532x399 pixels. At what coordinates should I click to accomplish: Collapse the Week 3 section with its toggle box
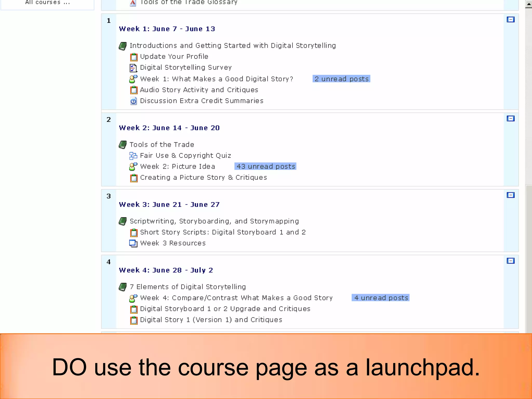pos(511,195)
